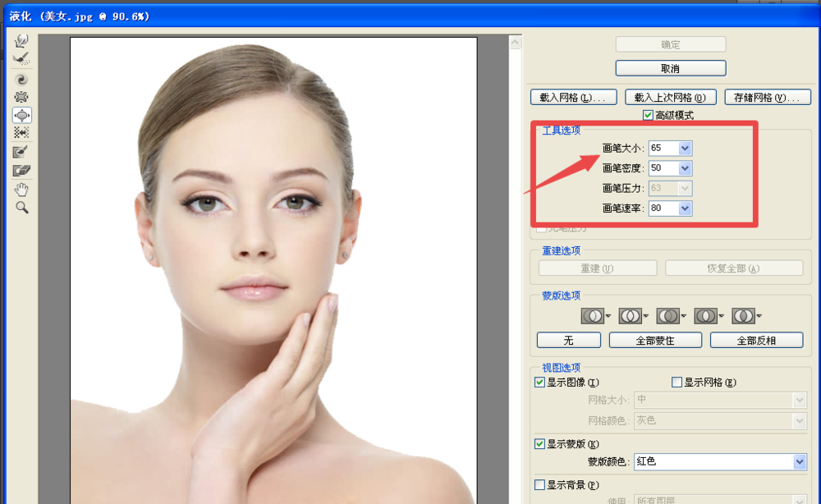Disable the 显示图像 checkbox
This screenshot has height=504, width=821.
539,382
